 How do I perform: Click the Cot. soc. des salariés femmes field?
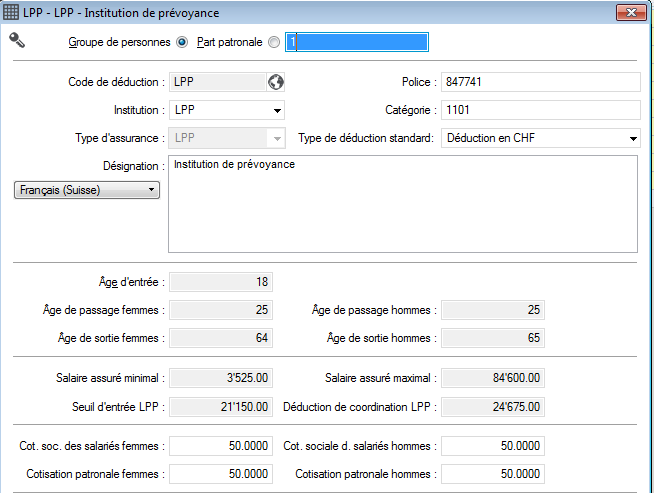click(221, 446)
